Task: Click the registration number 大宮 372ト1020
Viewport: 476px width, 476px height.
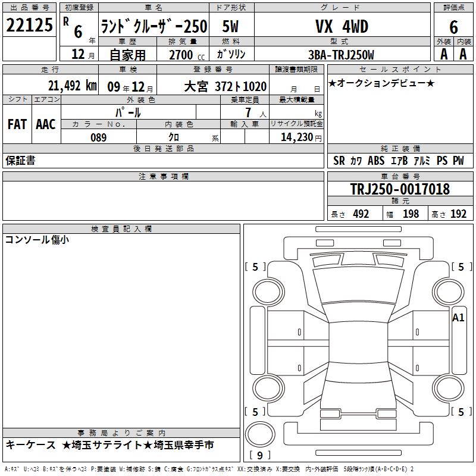Action: point(226,86)
